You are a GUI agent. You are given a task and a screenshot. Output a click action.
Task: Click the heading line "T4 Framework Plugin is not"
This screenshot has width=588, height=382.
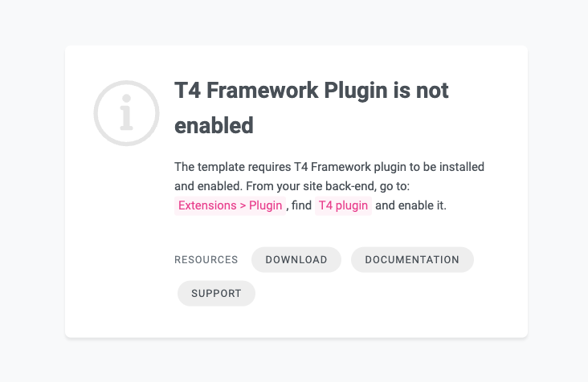[x=312, y=91]
